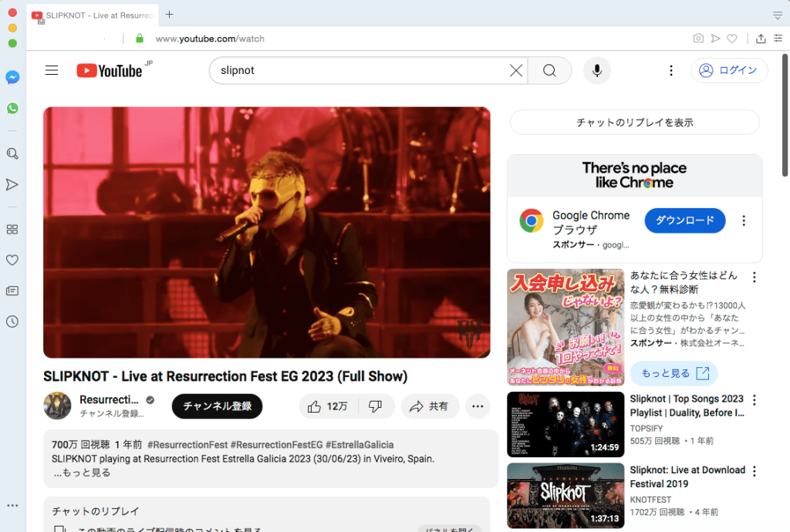Viewport: 790px width, 532px height.
Task: Open bookmarks heart icon in sidebar
Action: pos(12,260)
